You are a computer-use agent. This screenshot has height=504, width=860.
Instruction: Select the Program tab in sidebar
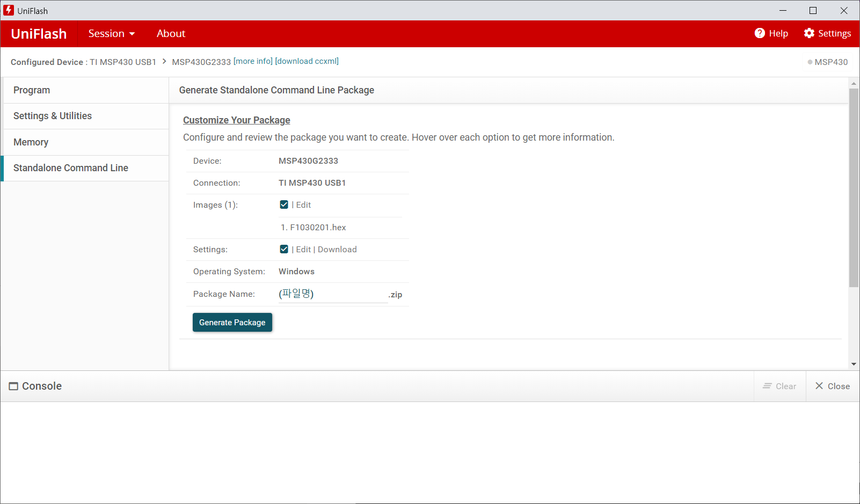point(86,90)
